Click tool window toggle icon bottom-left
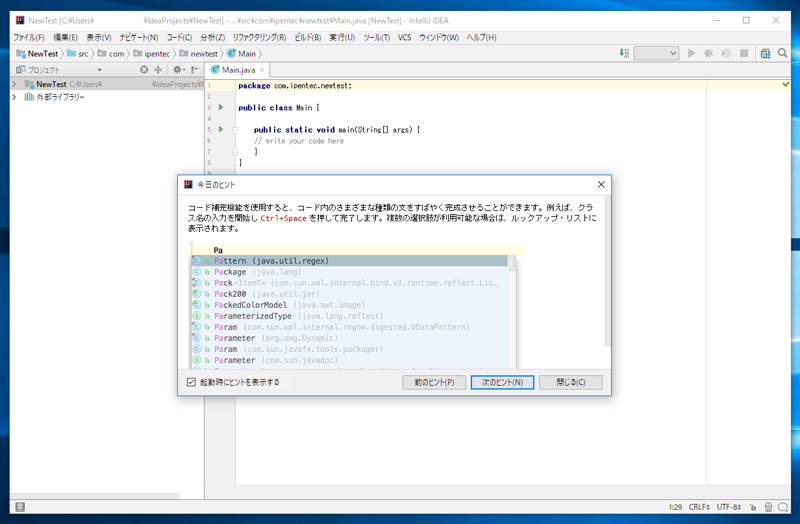The height and width of the screenshot is (524, 800). point(20,507)
